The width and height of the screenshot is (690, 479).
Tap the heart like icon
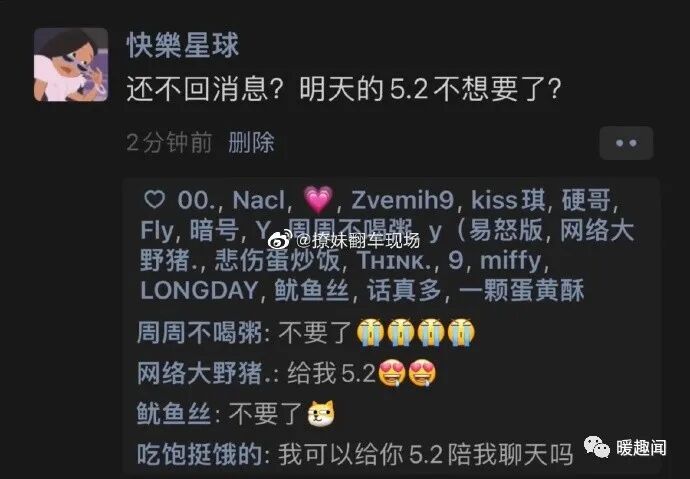[155, 200]
